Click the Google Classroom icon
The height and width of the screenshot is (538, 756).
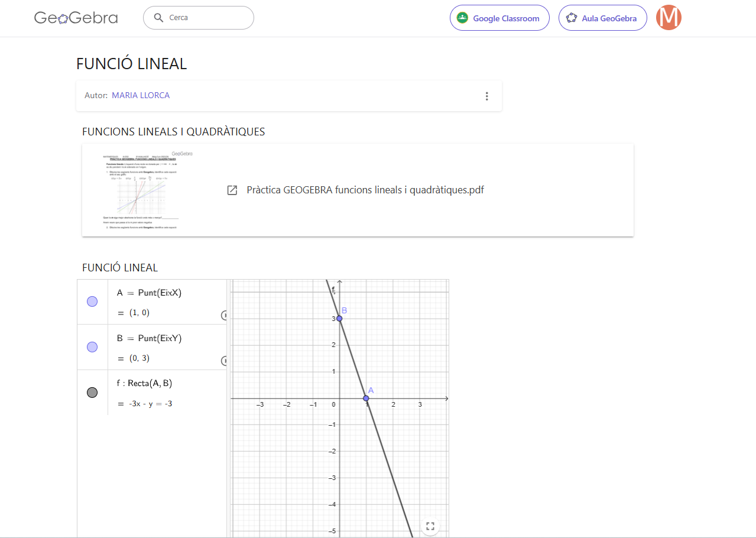463,18
